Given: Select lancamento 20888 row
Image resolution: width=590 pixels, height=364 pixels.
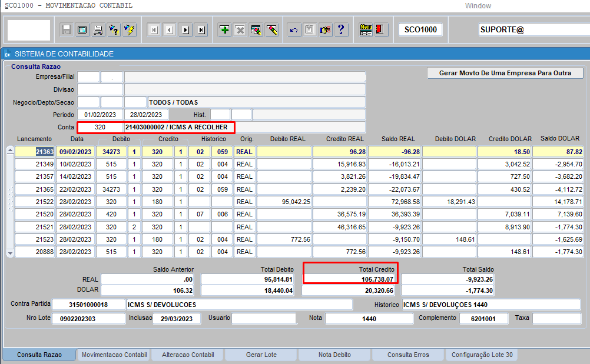Looking at the screenshot, I should pos(35,252).
